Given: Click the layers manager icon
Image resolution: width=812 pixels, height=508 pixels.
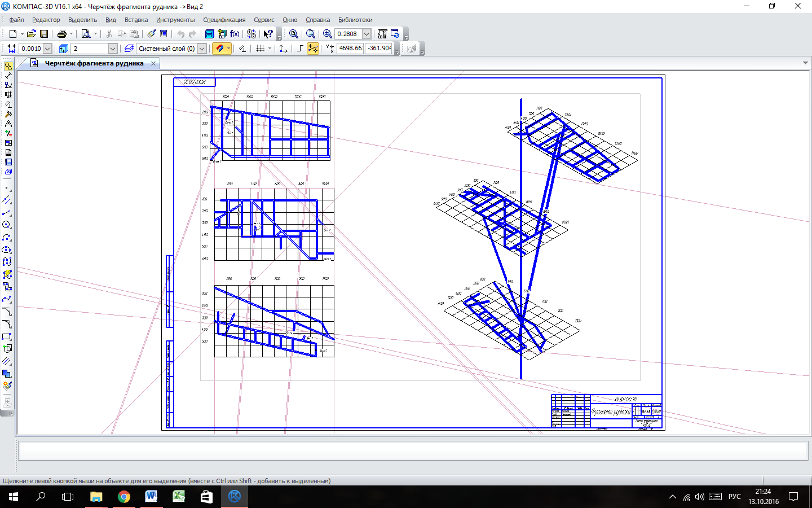Looking at the screenshot, I should click(x=129, y=49).
